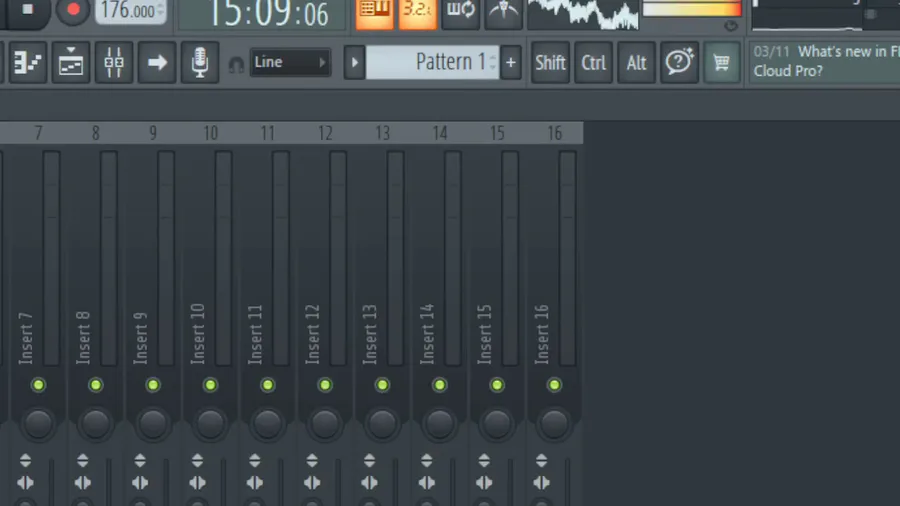Click the oscilloscope waveform display

click(583, 14)
